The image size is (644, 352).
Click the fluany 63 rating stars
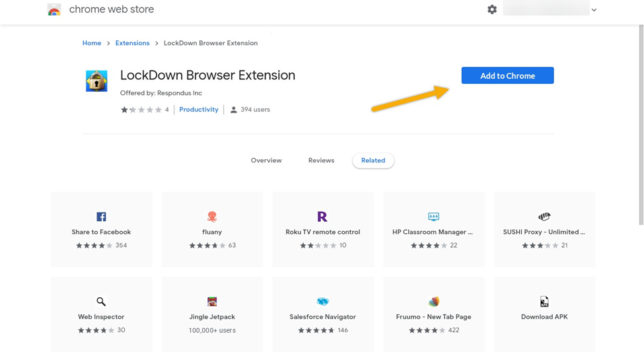[x=207, y=246]
